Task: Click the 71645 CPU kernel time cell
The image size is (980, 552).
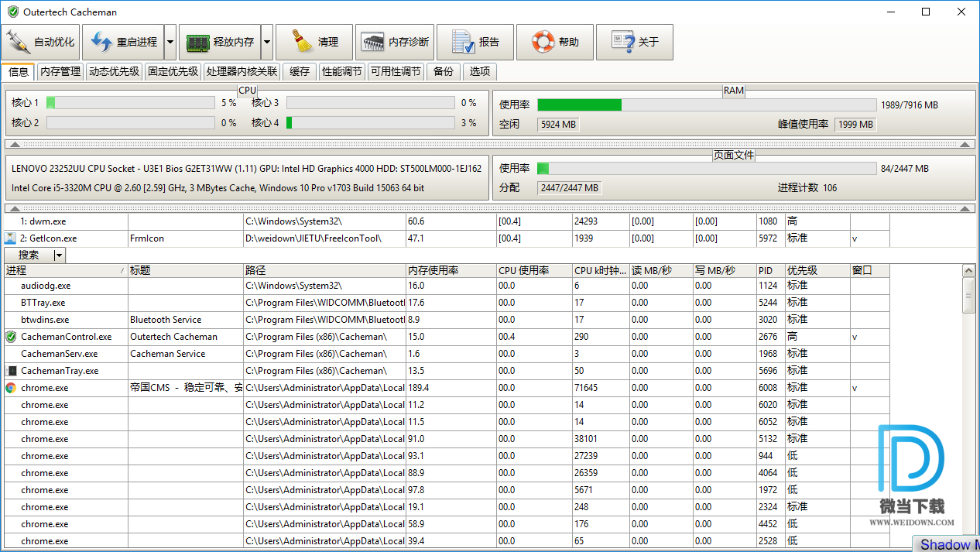Action: tap(601, 388)
